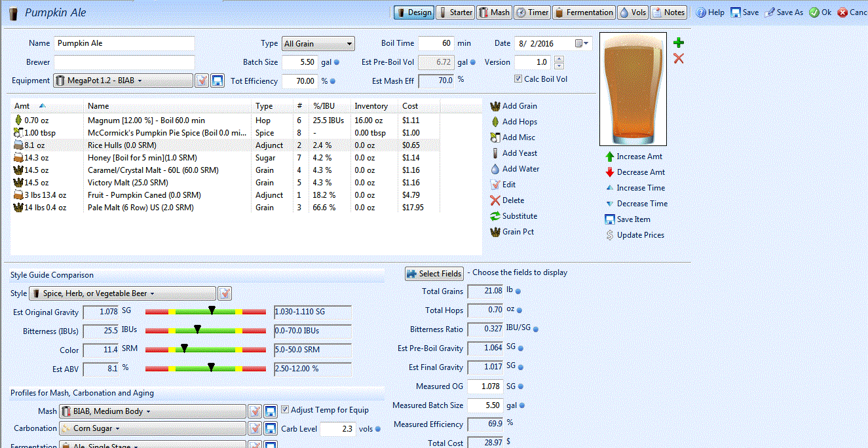
Task: Delete the selected ingredient
Action: (507, 200)
